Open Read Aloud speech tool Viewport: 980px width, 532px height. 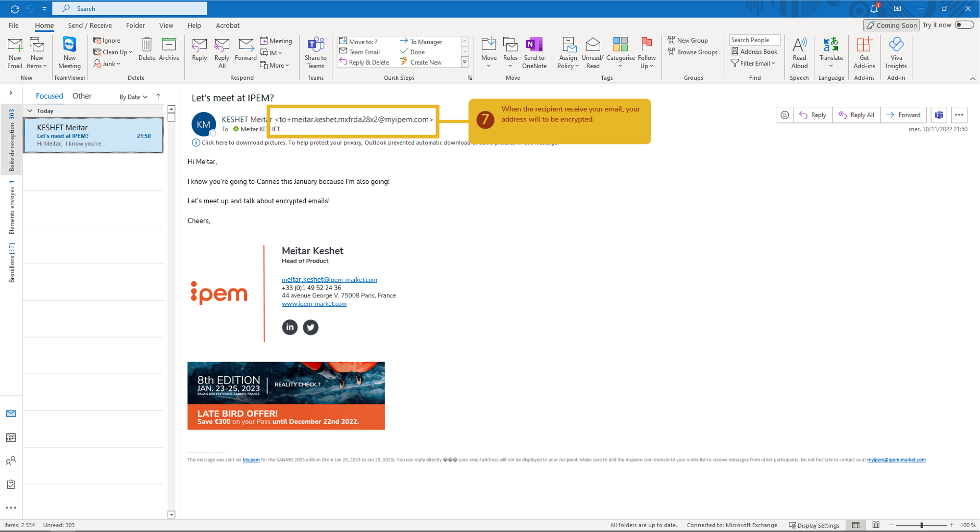click(x=799, y=53)
